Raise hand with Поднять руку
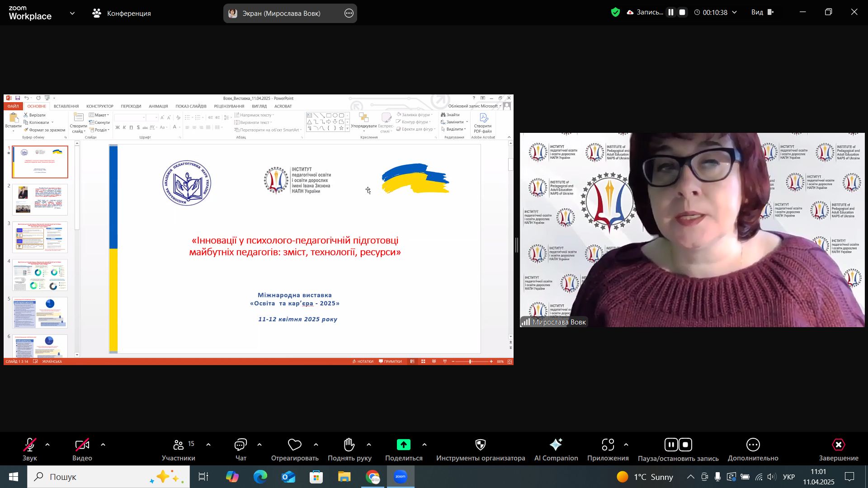868x488 pixels. [349, 450]
